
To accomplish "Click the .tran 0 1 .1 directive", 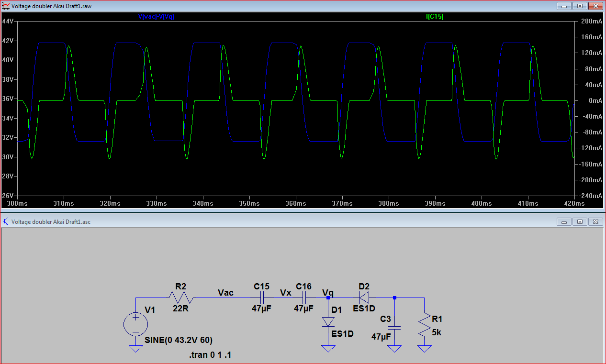I will click(211, 355).
